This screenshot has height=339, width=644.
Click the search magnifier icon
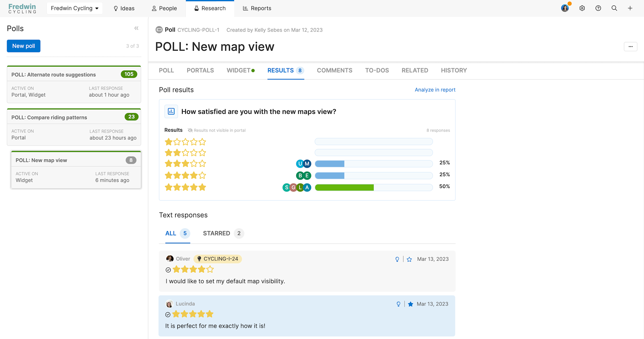tap(614, 8)
